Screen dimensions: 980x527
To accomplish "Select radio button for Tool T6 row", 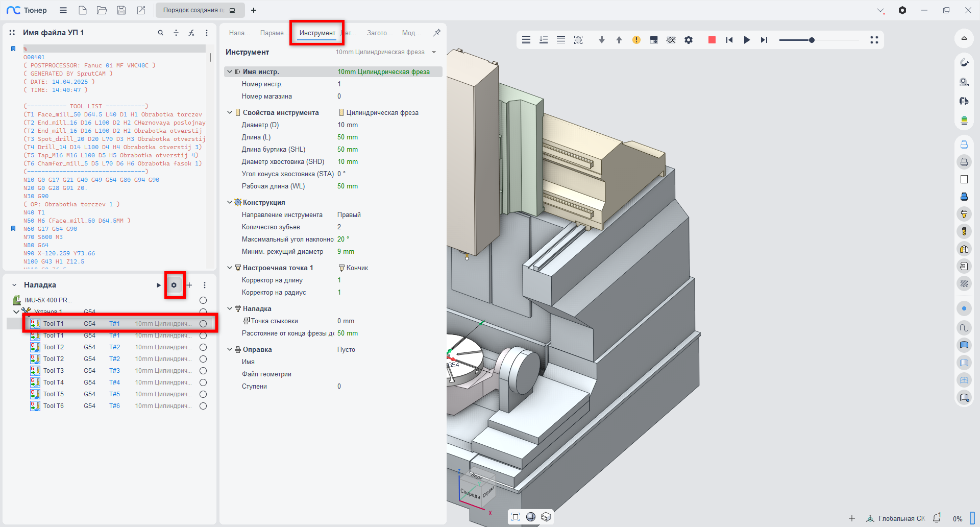I will coord(203,406).
